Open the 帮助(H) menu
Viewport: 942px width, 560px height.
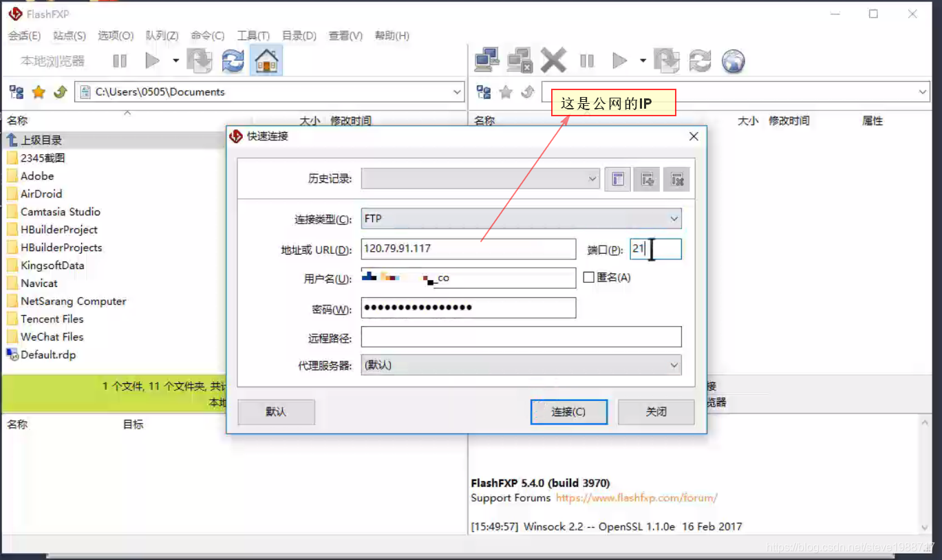tap(392, 36)
